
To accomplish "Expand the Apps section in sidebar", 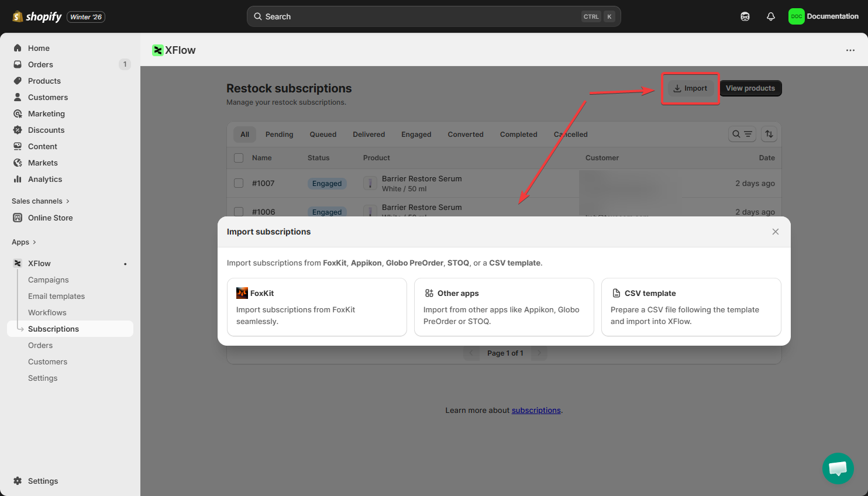I will tap(24, 242).
